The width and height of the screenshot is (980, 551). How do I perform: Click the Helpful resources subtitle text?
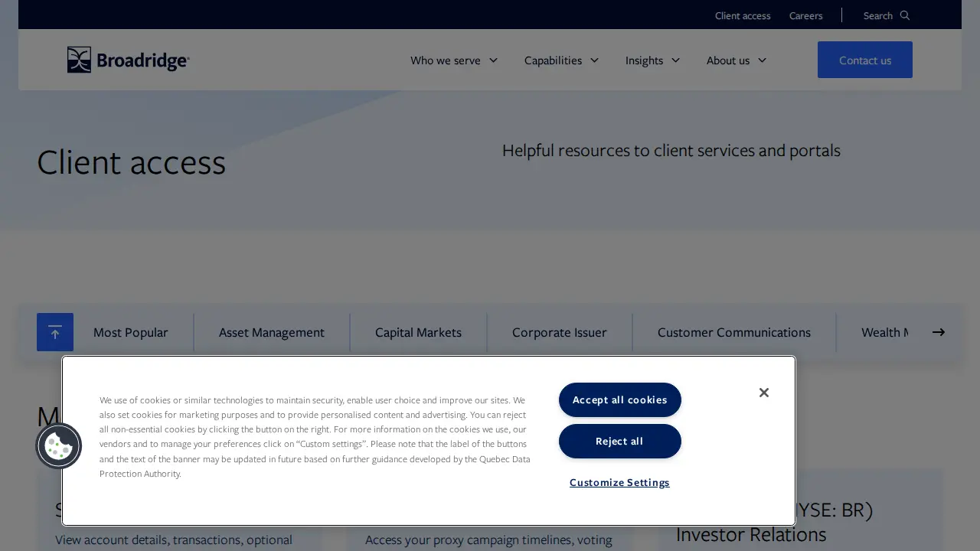pos(671,150)
